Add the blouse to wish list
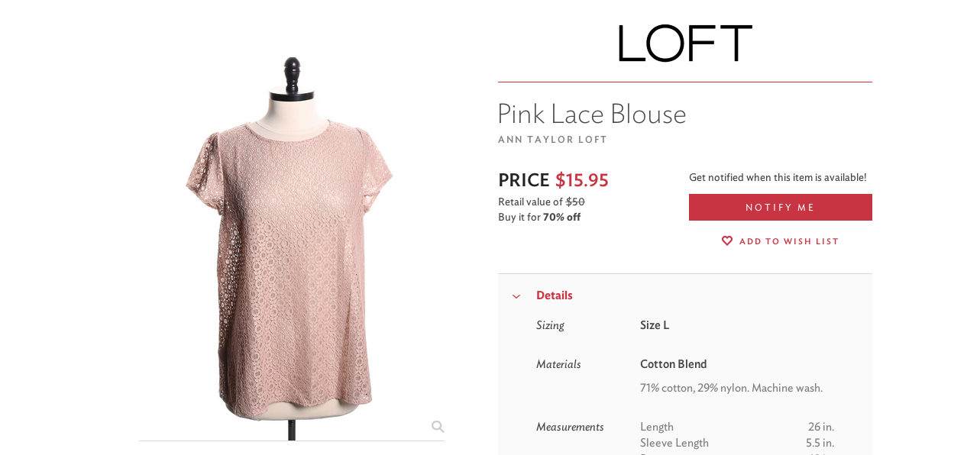This screenshot has height=455, width=980. [x=781, y=241]
